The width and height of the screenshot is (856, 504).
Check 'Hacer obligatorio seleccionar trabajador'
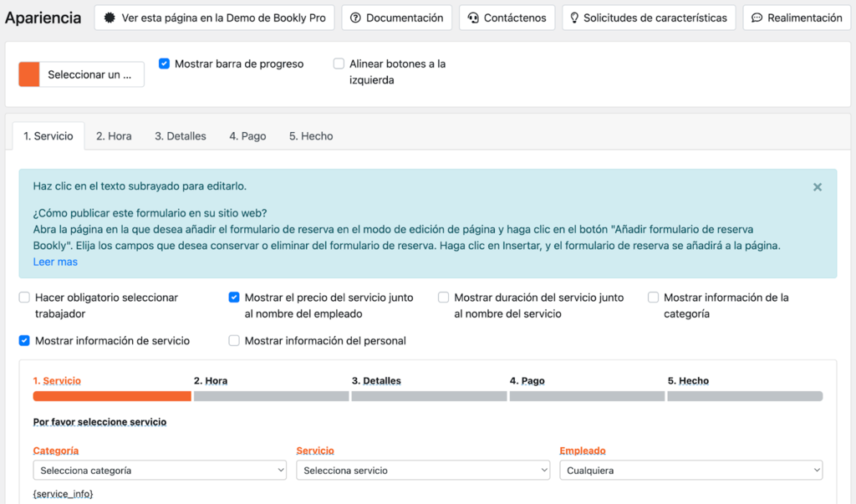click(24, 297)
